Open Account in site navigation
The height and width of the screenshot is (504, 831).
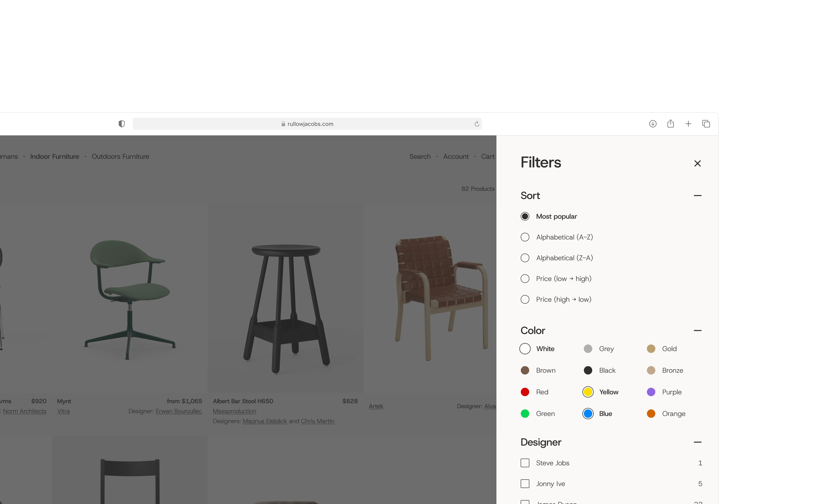456,156
